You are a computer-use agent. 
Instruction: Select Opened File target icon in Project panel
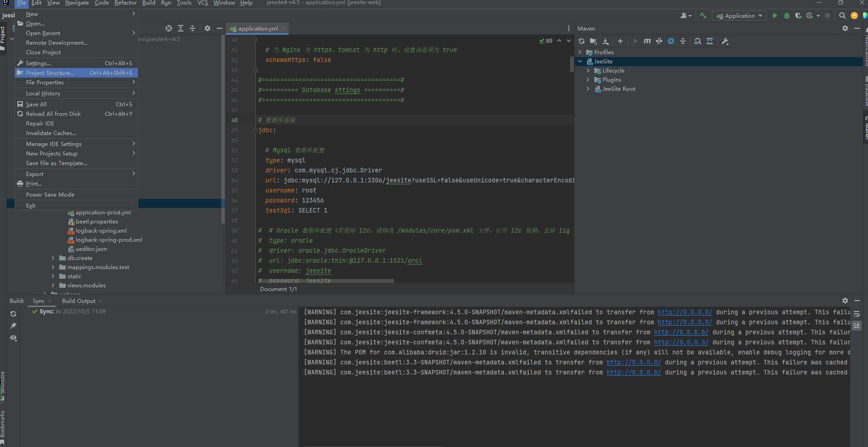click(169, 28)
